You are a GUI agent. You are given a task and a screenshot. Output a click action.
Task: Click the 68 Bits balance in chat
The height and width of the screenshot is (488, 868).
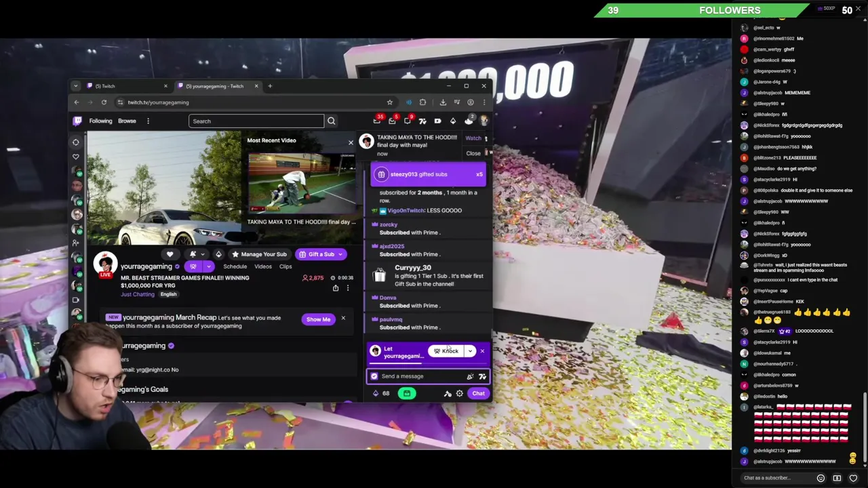[381, 394]
